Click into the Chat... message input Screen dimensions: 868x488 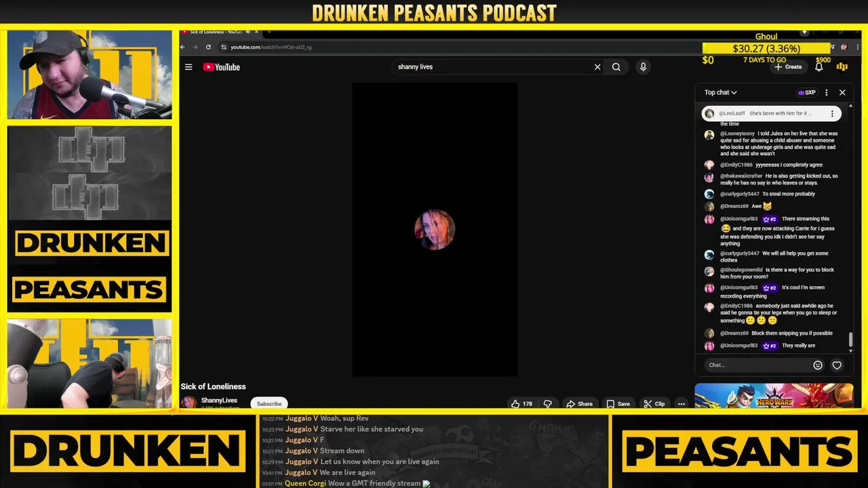756,365
